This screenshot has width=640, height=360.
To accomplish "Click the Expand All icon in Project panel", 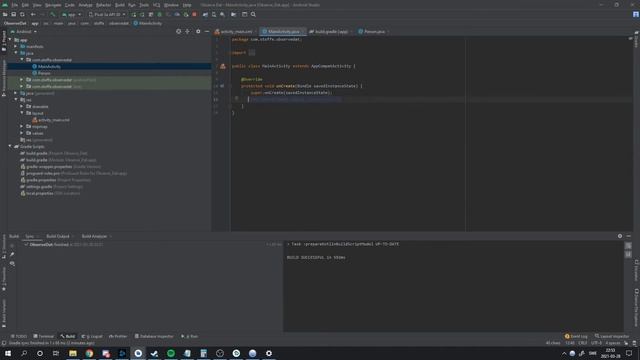I will pyautogui.click(x=187, y=31).
